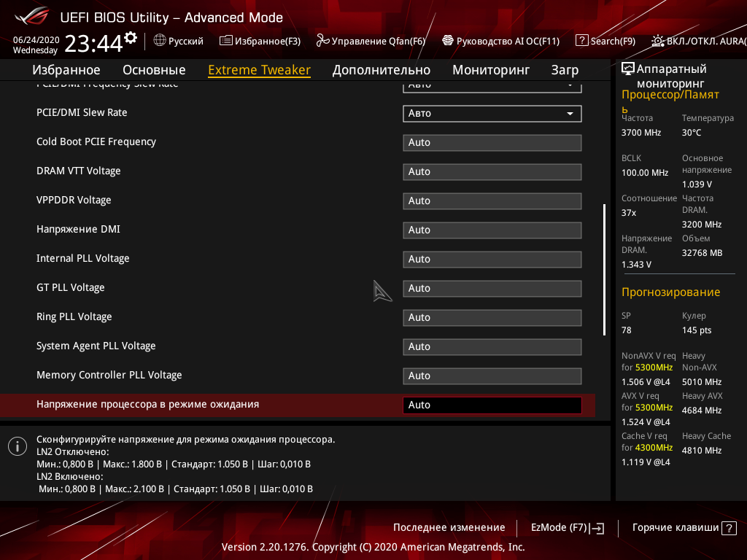
Task: Select System Agent PLL Voltage label
Action: pos(96,346)
